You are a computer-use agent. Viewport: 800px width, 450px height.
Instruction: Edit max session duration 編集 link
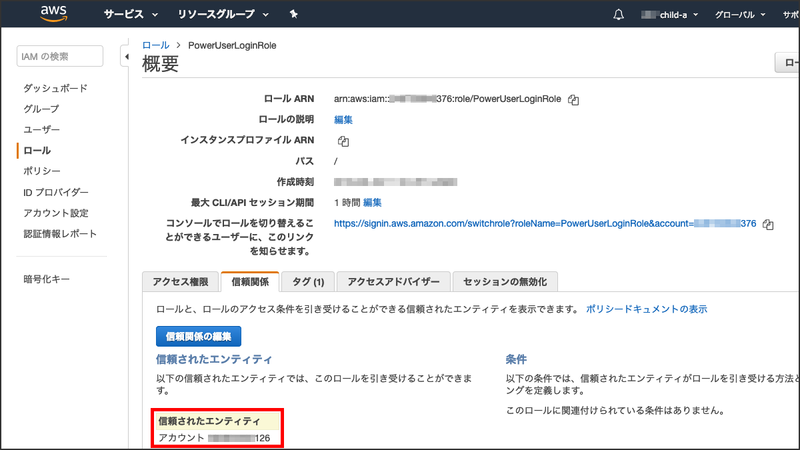coord(372,203)
